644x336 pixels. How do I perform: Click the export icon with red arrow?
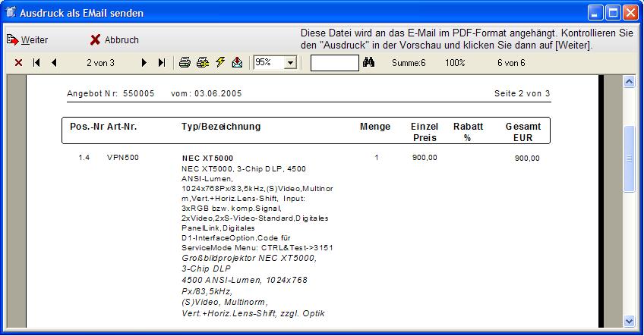(x=238, y=62)
